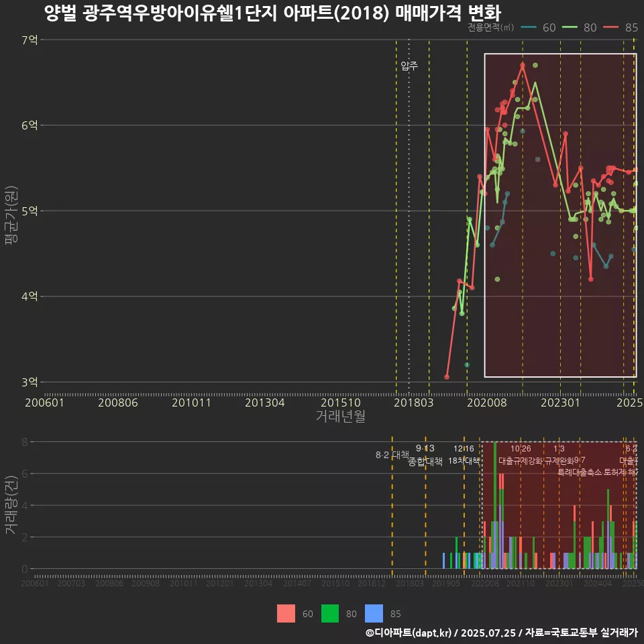
Task: Click the '전용면적(㎡)' legend title
Action: pos(491,28)
